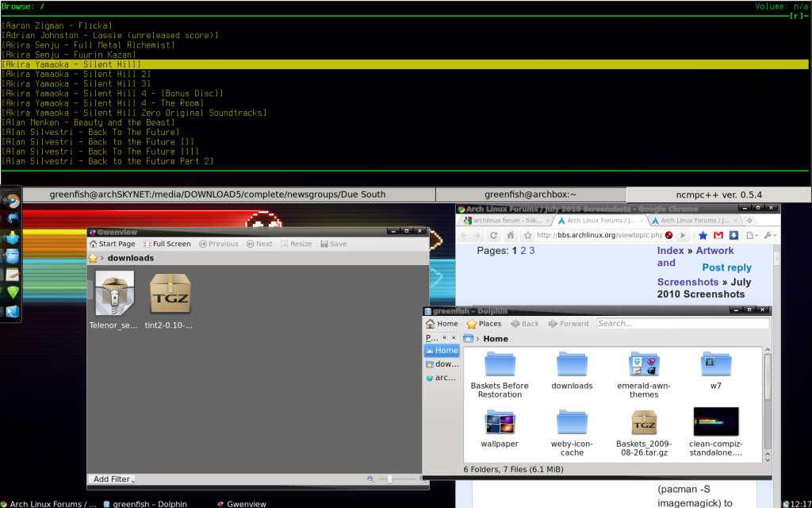Select the downloads entry in Places panel
The height and width of the screenshot is (508, 812).
point(441,364)
